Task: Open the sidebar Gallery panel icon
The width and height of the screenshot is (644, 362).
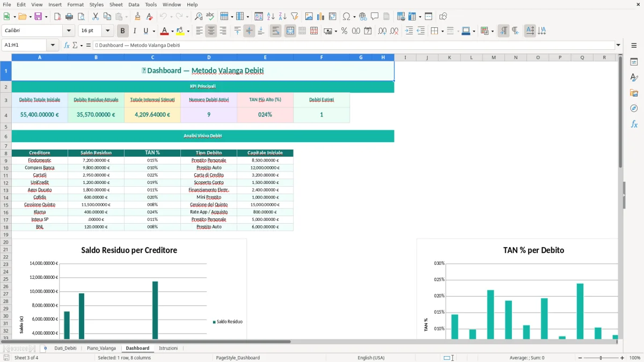Action: click(634, 93)
